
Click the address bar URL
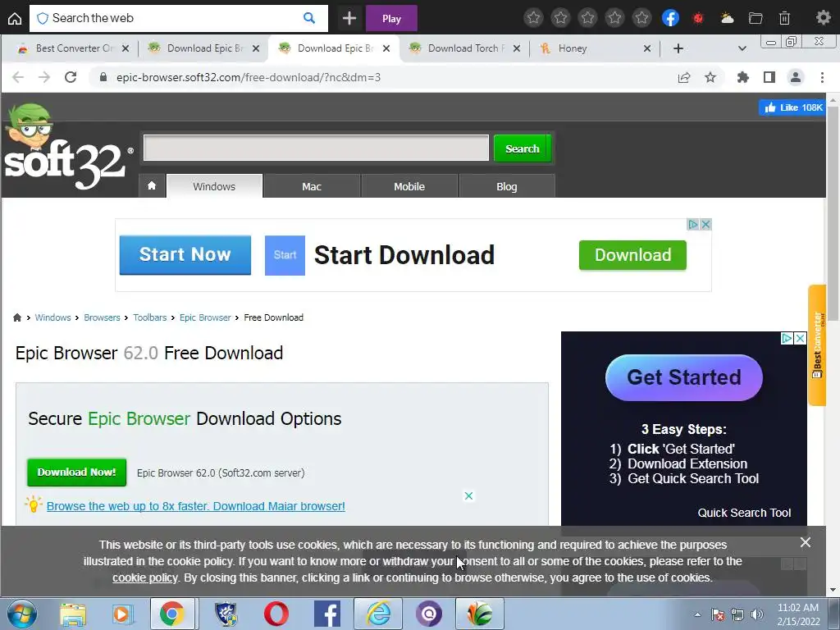[249, 78]
